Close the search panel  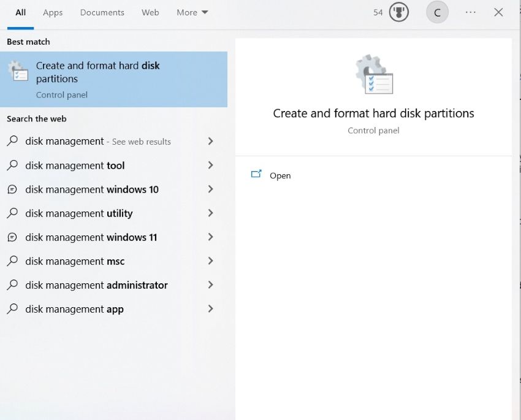pyautogui.click(x=498, y=12)
